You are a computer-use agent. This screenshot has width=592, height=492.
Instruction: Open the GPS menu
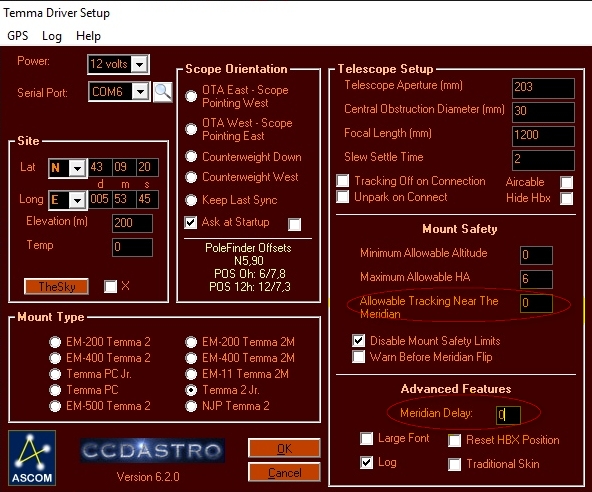click(17, 36)
